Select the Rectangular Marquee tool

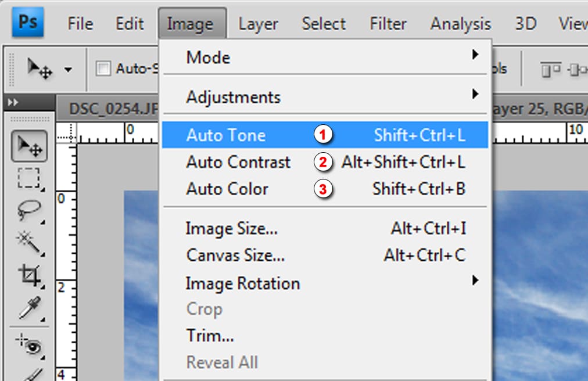(x=29, y=178)
